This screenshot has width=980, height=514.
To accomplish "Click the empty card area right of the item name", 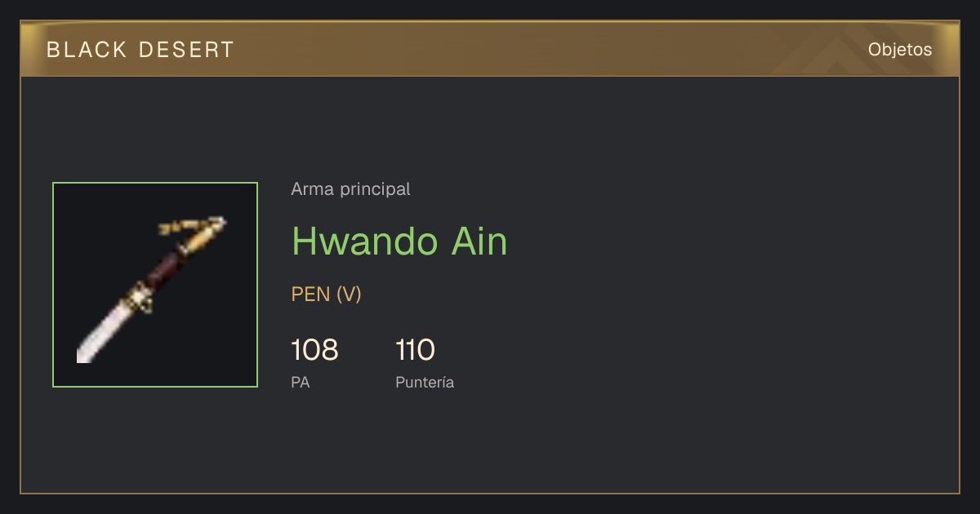I will point(735,241).
